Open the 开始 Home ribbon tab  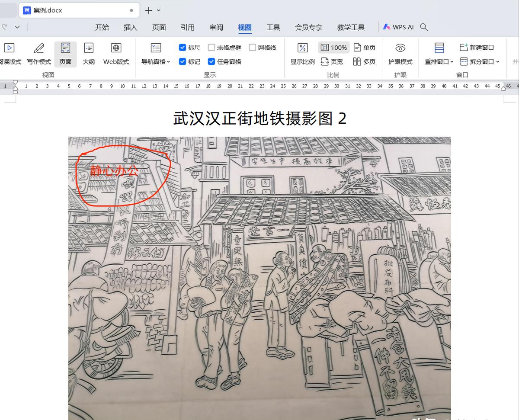(102, 27)
